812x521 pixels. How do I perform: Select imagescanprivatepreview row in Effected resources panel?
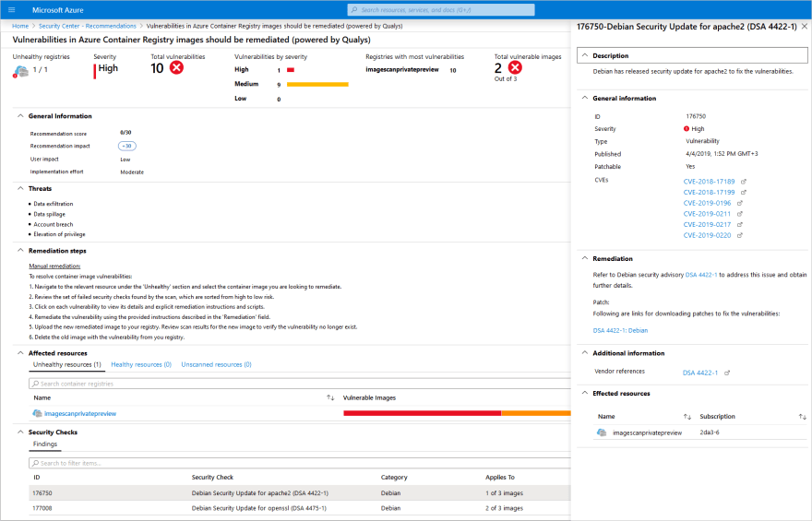tap(699, 432)
